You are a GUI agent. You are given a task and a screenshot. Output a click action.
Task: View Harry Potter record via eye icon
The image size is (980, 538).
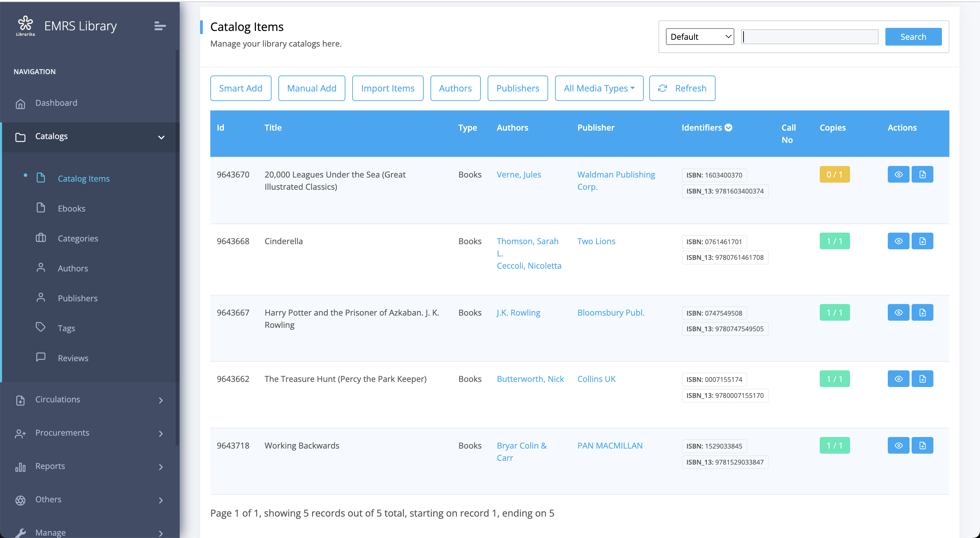(898, 313)
